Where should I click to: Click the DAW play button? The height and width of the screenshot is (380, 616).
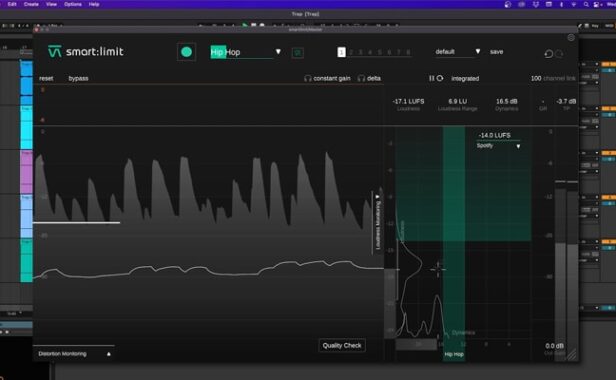tap(244, 26)
